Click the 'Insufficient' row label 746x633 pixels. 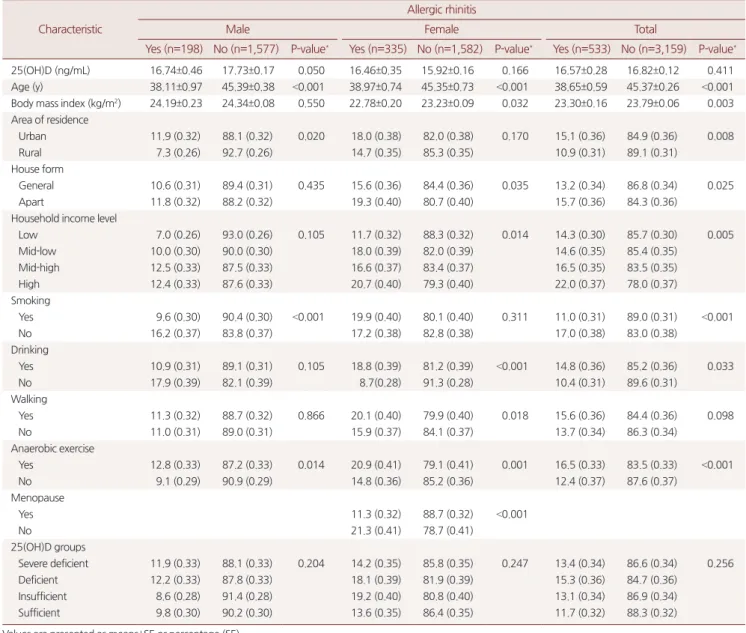(42, 596)
